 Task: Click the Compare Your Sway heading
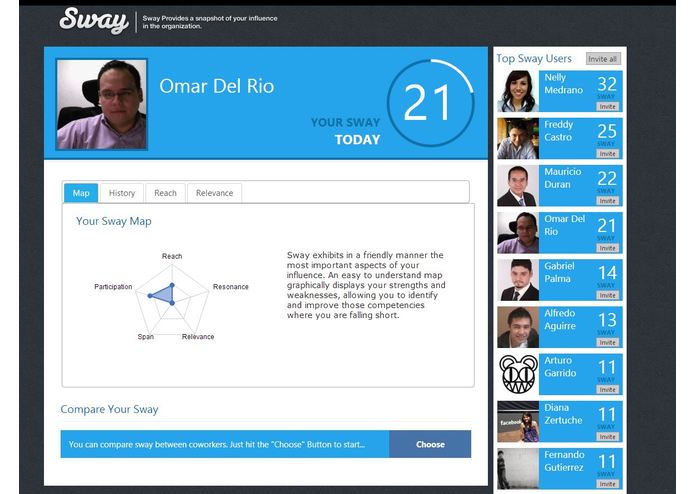click(x=109, y=409)
